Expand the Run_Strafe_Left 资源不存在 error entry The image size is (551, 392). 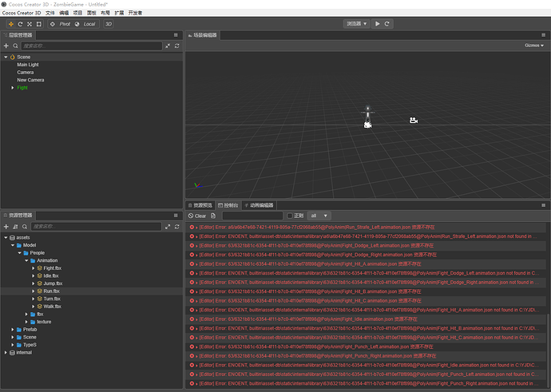[x=196, y=228]
